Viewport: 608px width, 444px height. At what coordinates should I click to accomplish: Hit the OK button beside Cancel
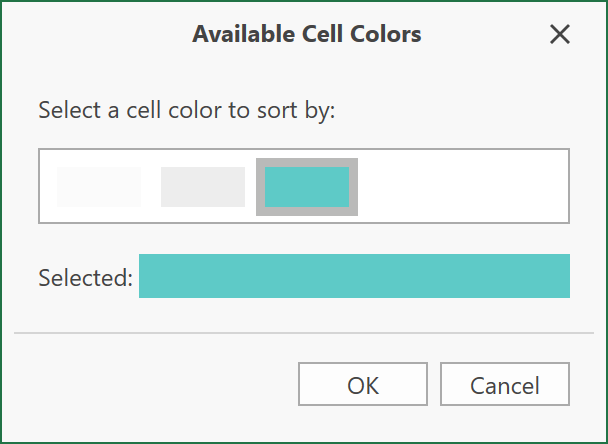[363, 385]
